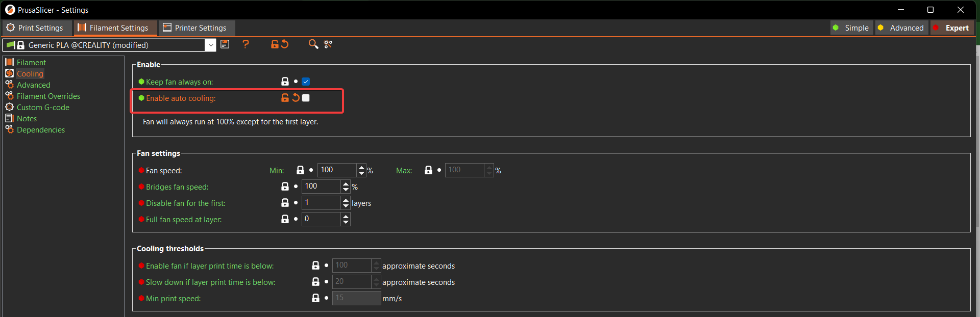Check the Enable auto cooling box
980x317 pixels.
point(306,98)
